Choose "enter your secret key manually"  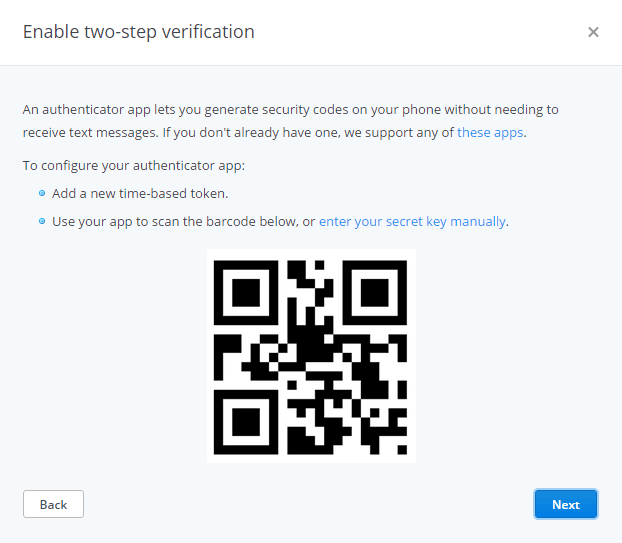coord(412,221)
